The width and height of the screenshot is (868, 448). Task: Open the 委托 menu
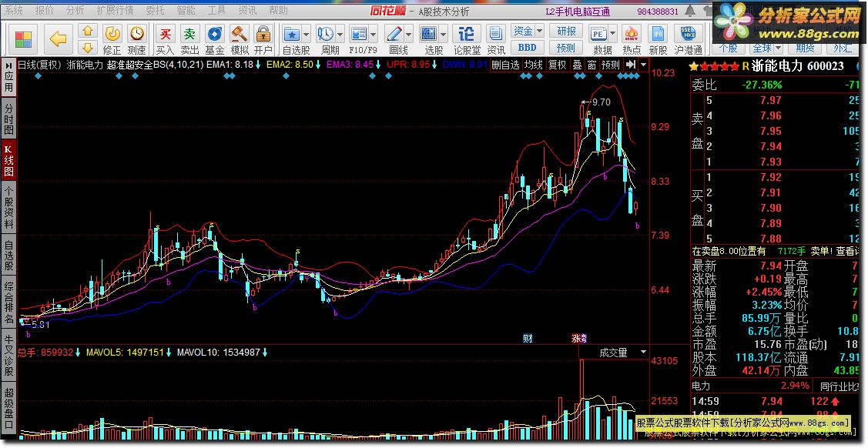(156, 10)
